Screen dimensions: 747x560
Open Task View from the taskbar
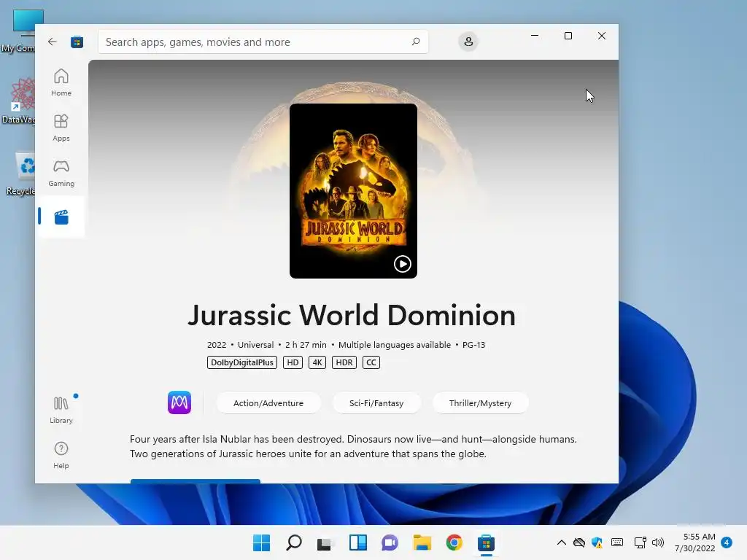tap(325, 542)
